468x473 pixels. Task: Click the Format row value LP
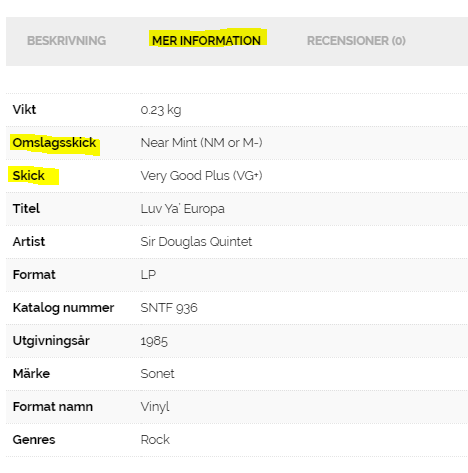click(x=148, y=275)
